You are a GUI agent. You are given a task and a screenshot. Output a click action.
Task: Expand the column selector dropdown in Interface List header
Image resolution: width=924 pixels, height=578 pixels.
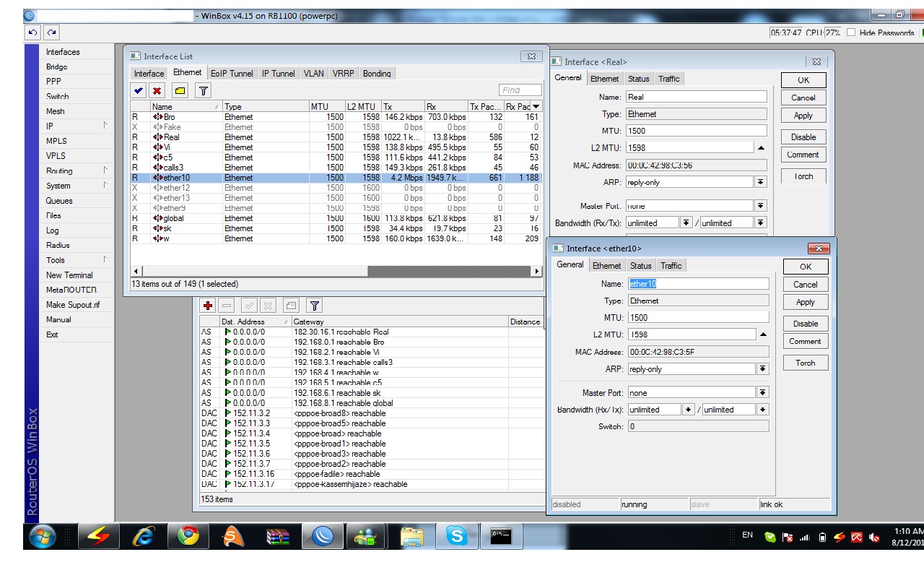pos(536,107)
